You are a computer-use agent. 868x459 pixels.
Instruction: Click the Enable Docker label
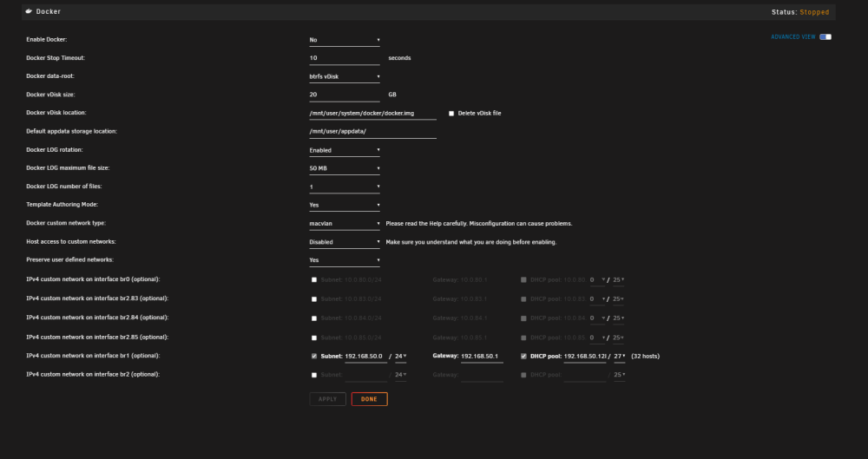(47, 40)
